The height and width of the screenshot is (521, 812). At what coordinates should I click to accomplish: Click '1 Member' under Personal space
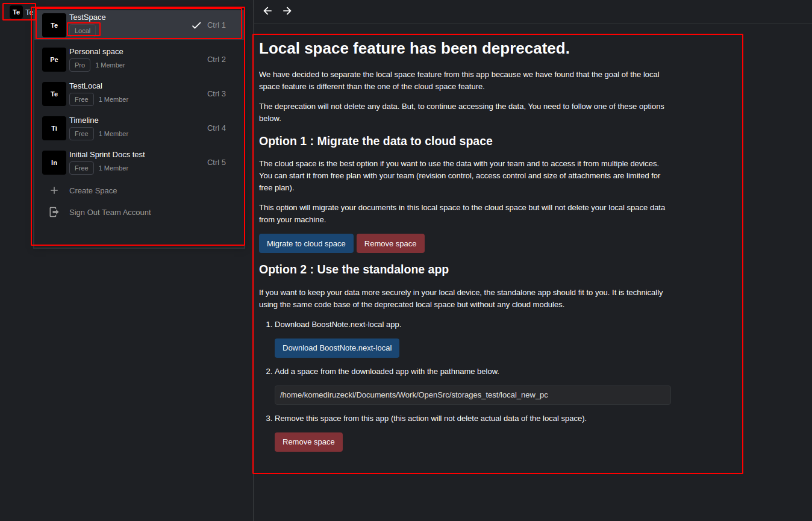110,65
